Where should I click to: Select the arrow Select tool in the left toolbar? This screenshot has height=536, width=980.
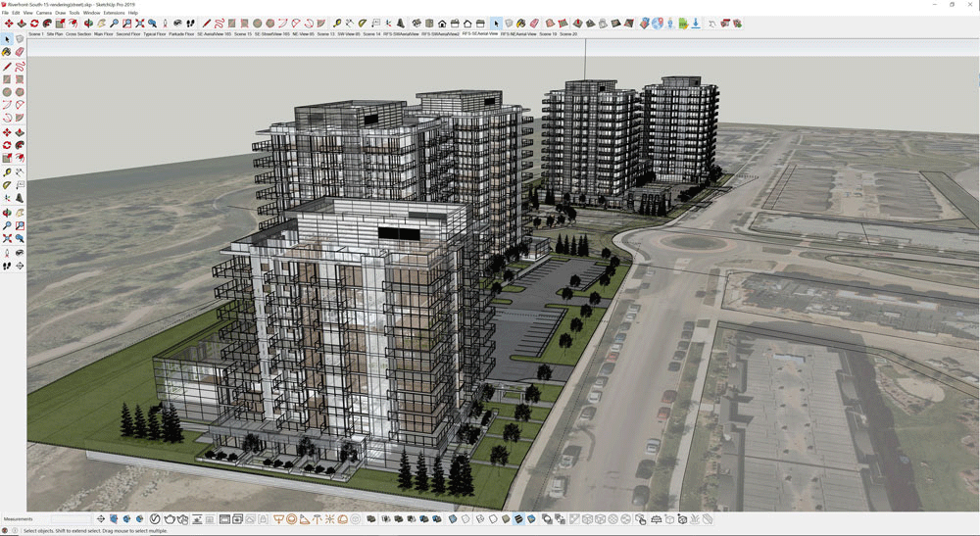(x=7, y=39)
